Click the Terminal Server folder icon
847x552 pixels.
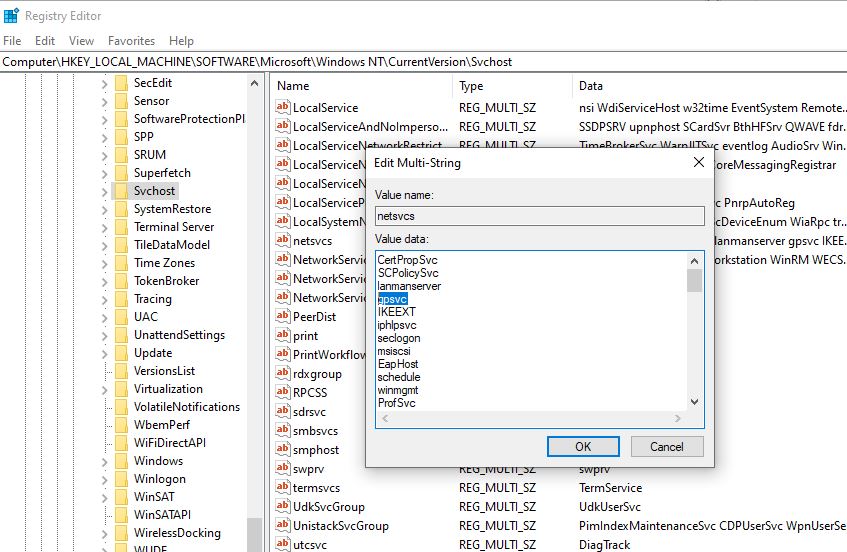(x=122, y=227)
